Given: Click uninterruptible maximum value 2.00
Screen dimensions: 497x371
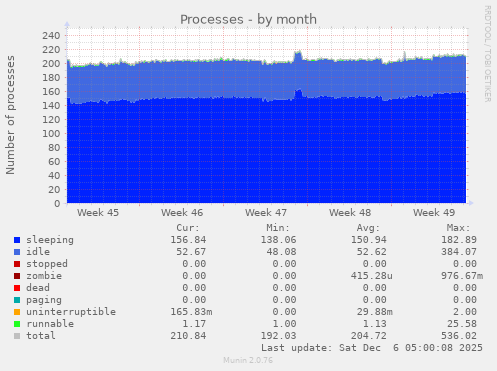Looking at the screenshot, I should click(465, 312).
